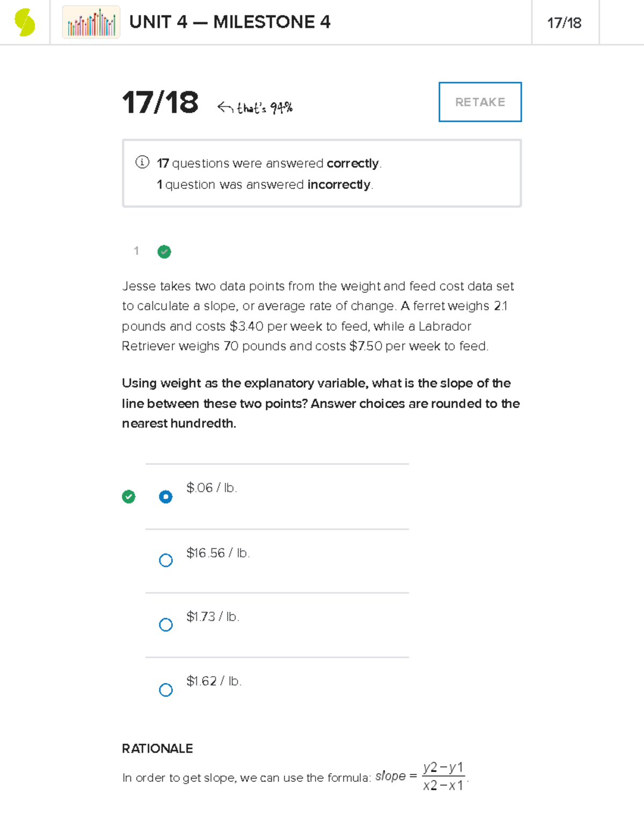Click the green Sophia logo
Screen dimensions: 644x834
[x=25, y=23]
